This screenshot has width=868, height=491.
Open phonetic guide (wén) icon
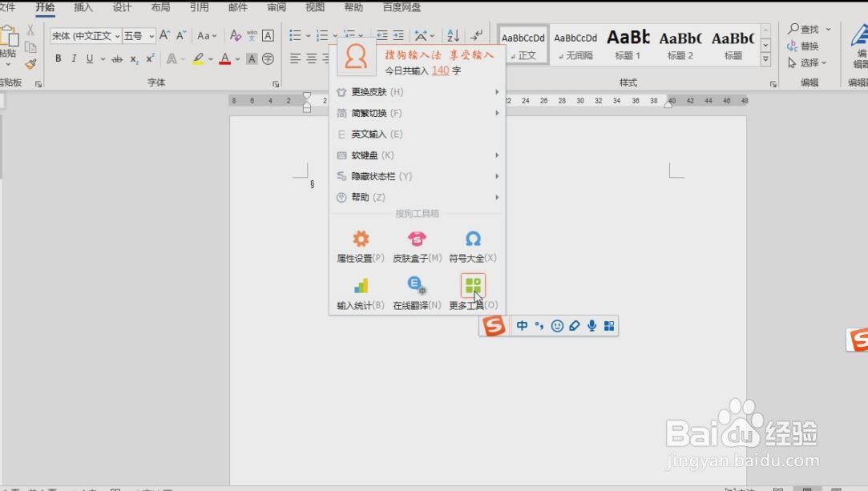[252, 35]
